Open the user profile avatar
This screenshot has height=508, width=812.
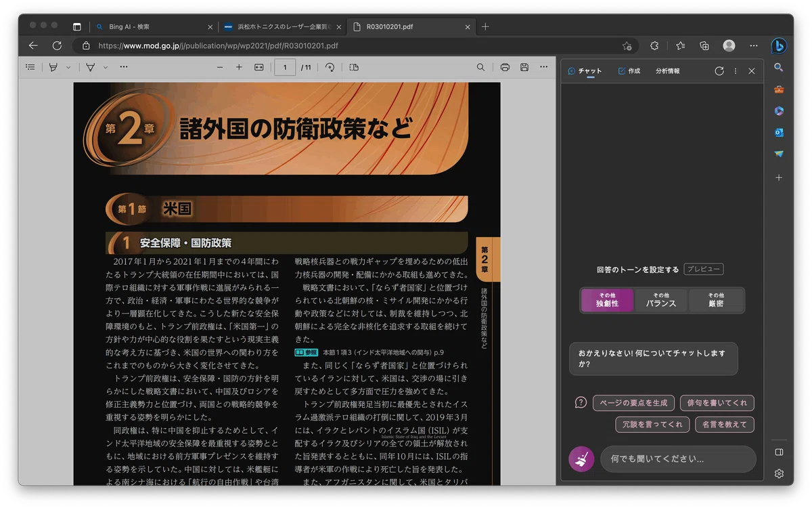tap(729, 45)
